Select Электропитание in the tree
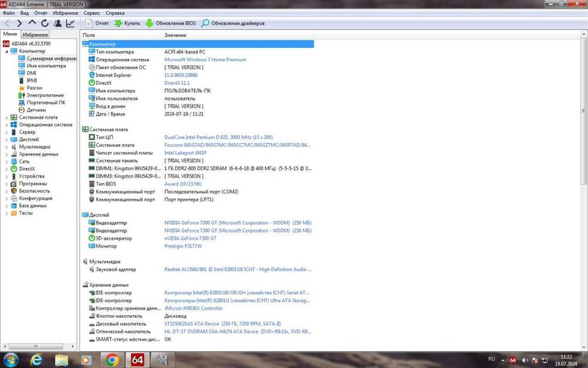The image size is (588, 368). tap(45, 95)
